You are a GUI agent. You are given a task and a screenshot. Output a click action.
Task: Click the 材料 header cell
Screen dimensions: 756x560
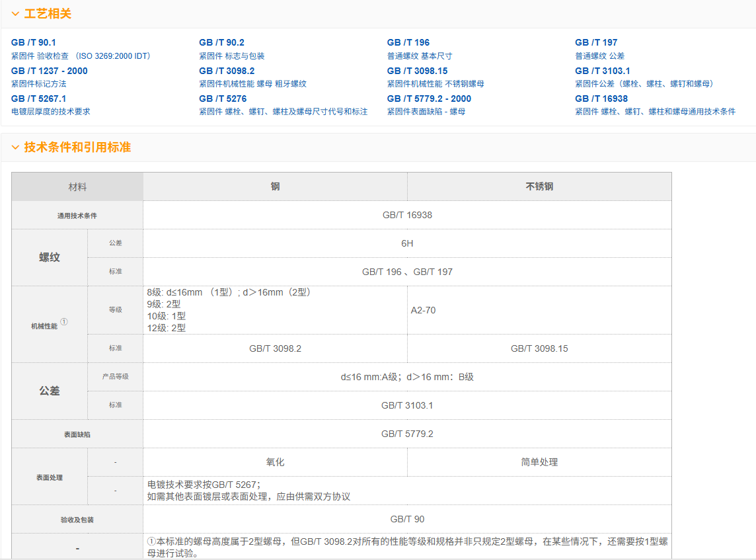(x=77, y=187)
